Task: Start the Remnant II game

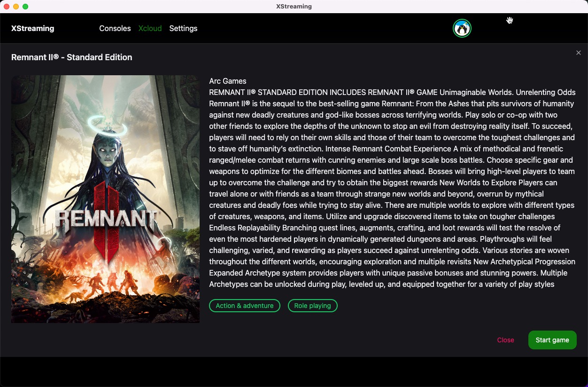Action: tap(552, 340)
